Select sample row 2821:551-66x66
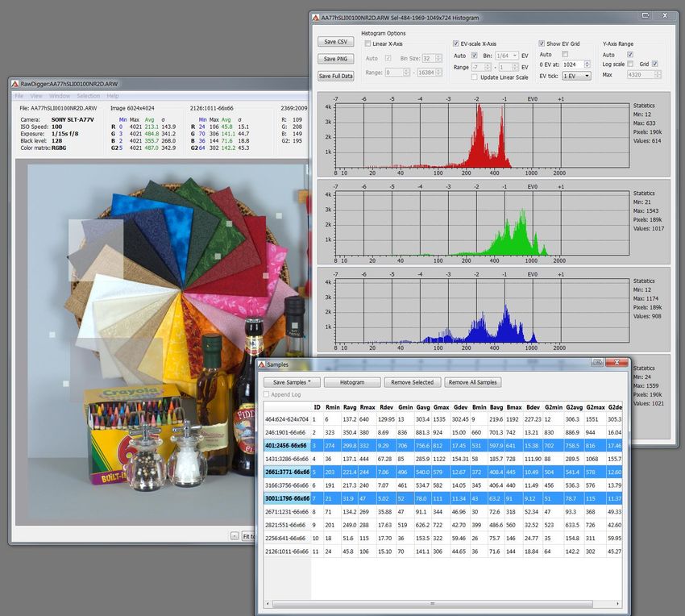The image size is (685, 616). (443, 525)
